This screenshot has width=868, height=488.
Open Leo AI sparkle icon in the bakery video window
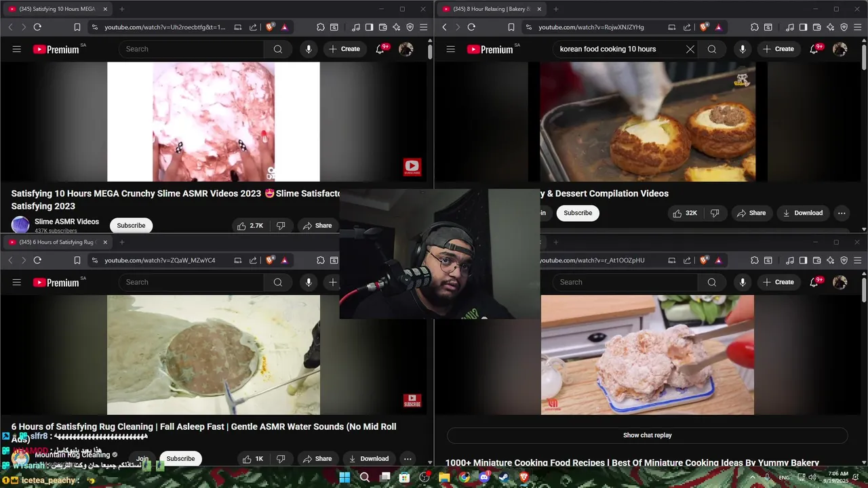point(831,27)
